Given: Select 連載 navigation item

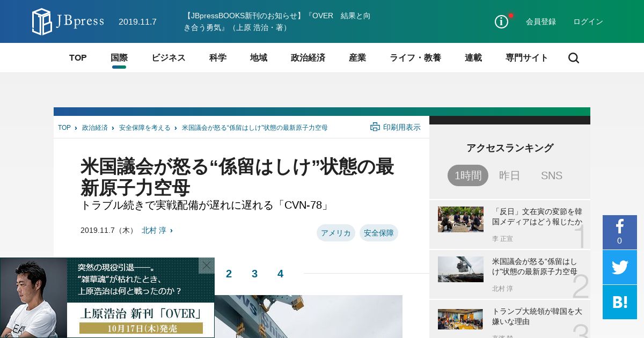Looking at the screenshot, I should tap(473, 58).
